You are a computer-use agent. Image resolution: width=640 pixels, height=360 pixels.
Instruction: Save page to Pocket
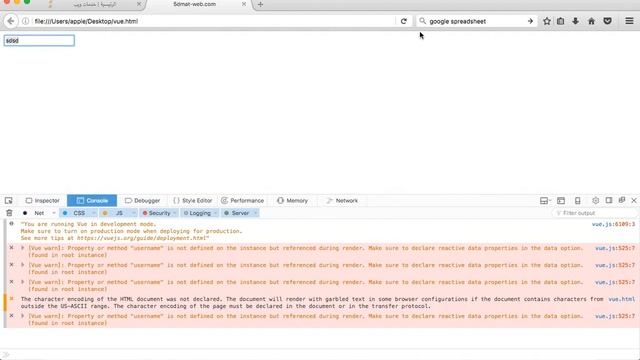[x=607, y=21]
